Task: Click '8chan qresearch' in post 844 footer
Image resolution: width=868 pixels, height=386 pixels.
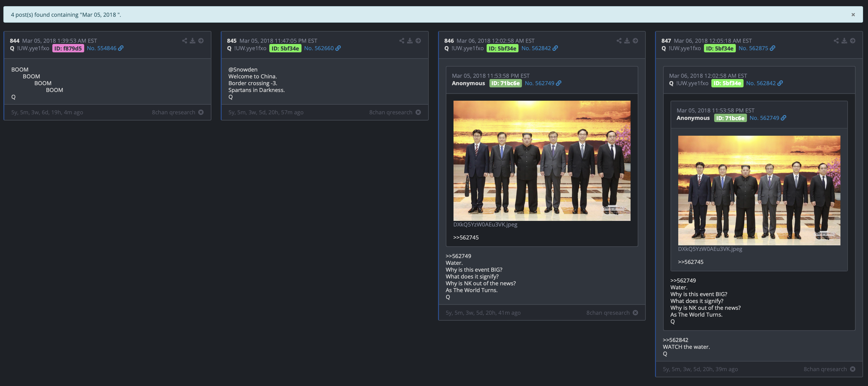Action: [x=173, y=112]
